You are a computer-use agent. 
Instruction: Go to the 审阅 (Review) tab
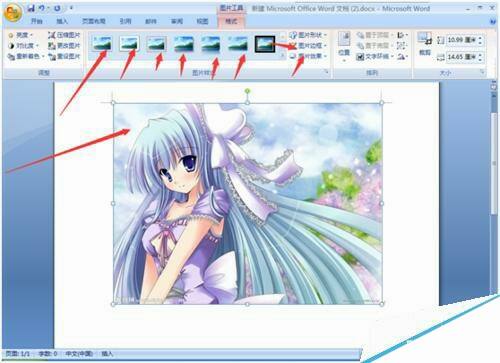click(177, 21)
